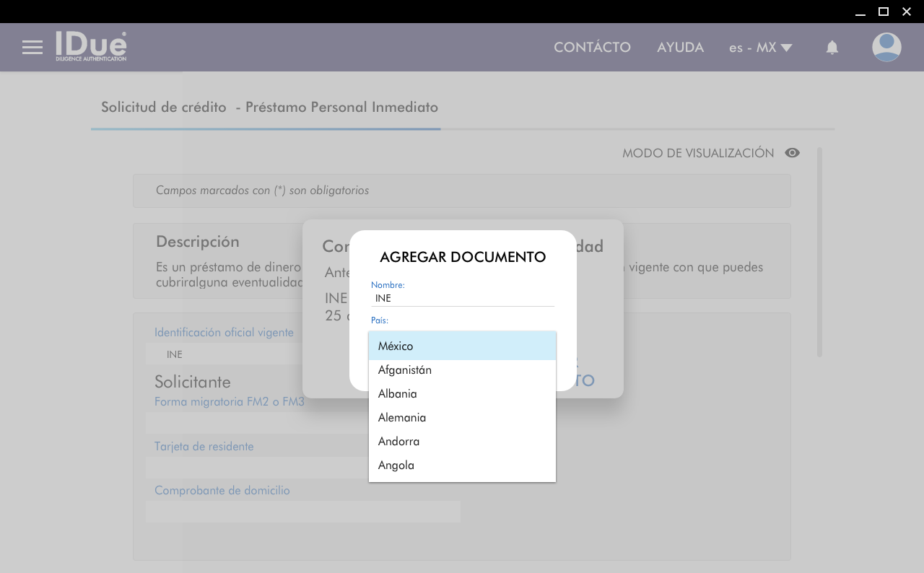Choose Afganistán in the País dropdown

coord(462,370)
